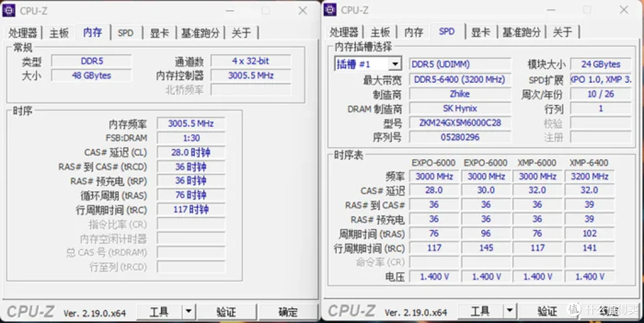This screenshot has height=323, width=644.
Task: Minimize the left CPU-Z window
Action: click(230, 11)
